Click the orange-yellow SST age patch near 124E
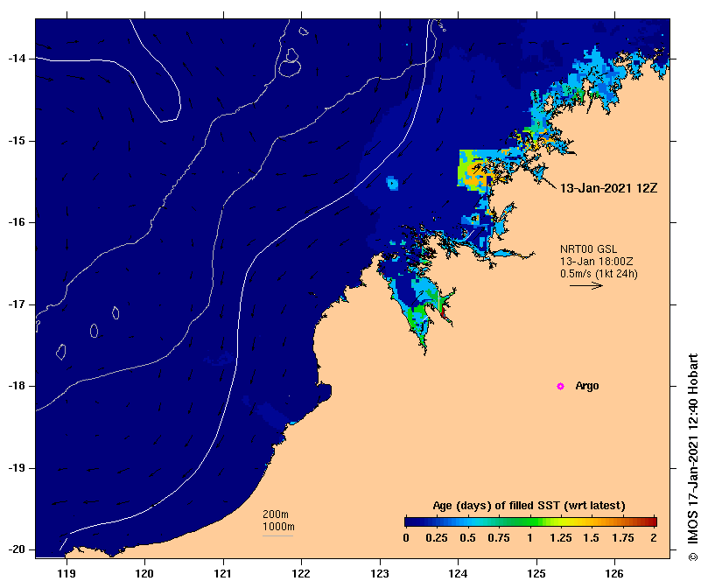 point(474,171)
